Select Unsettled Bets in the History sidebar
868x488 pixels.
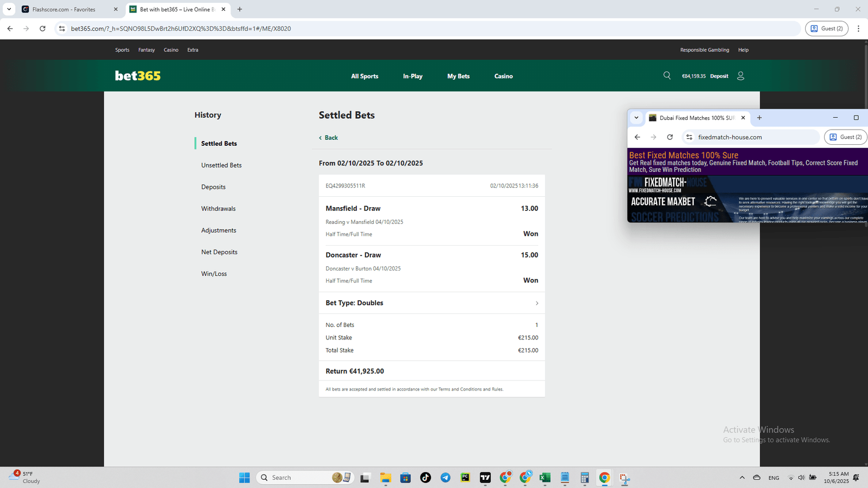click(221, 165)
